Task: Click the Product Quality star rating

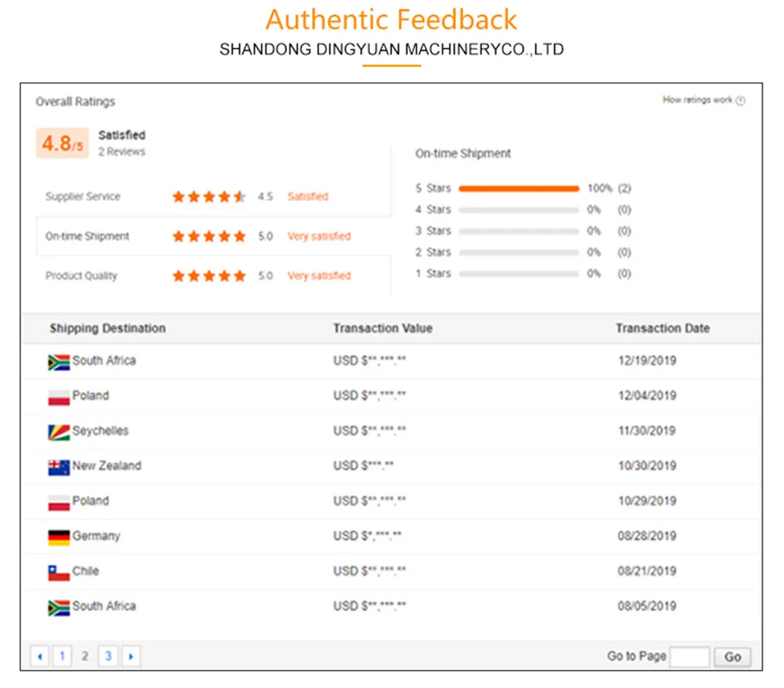Action: pos(209,275)
